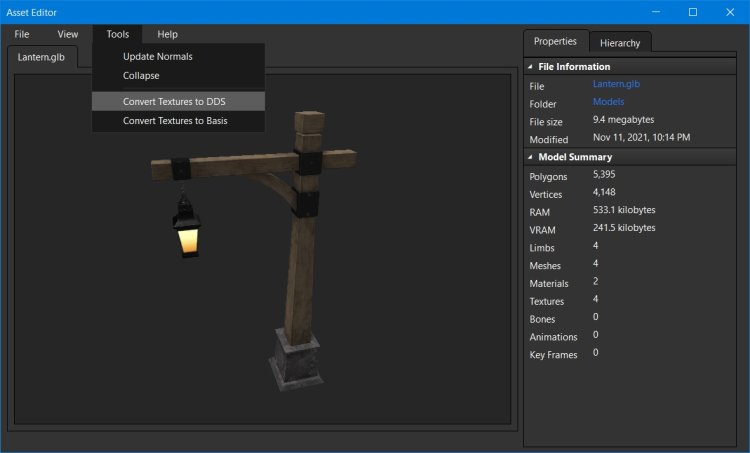
Task: Open the Help menu
Action: 167,34
